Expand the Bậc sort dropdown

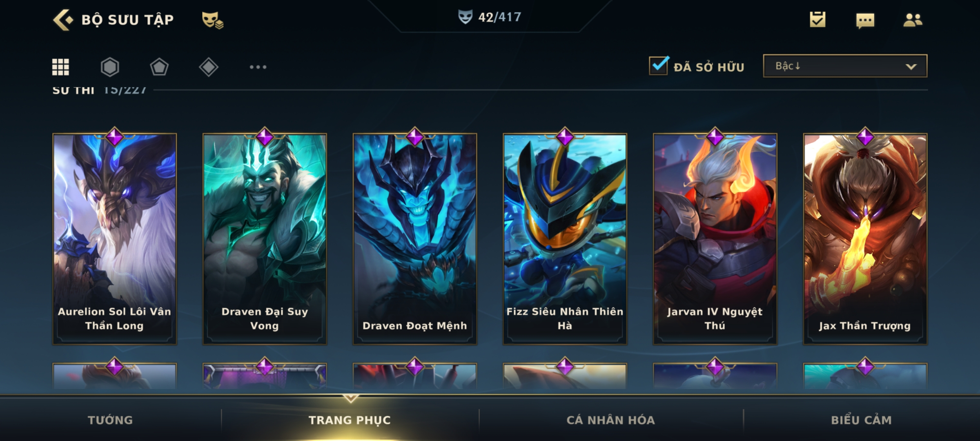pos(845,66)
